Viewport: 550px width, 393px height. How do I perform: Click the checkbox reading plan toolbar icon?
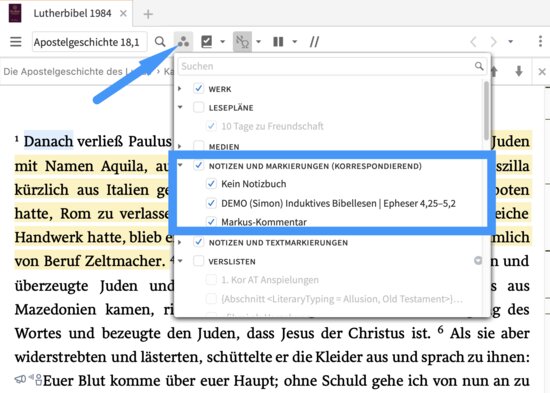click(x=206, y=41)
